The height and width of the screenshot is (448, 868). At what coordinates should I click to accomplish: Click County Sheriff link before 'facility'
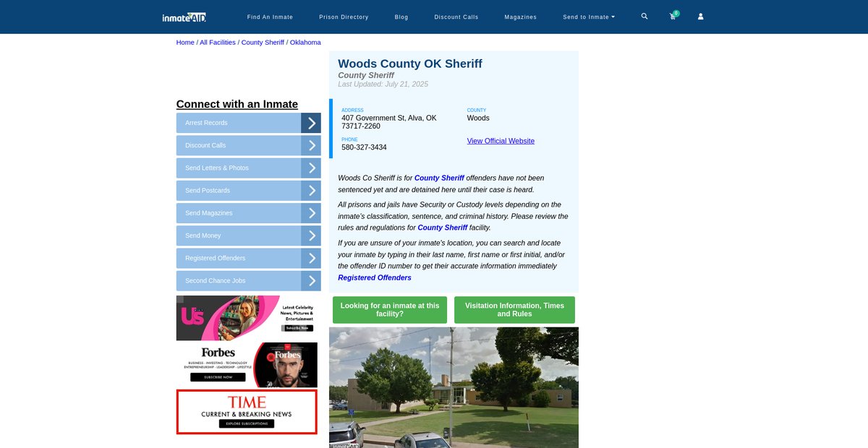(443, 228)
